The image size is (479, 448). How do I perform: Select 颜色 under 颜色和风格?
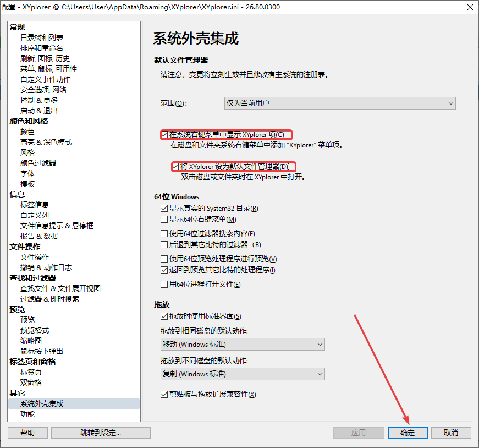point(27,132)
